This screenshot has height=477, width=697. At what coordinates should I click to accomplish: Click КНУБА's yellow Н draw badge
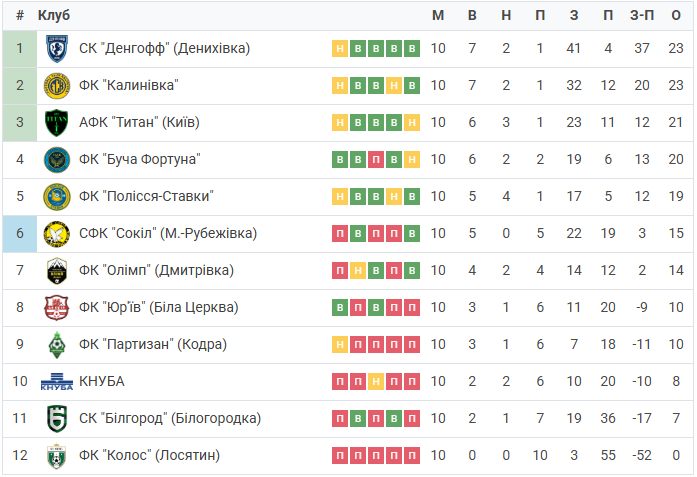[376, 382]
